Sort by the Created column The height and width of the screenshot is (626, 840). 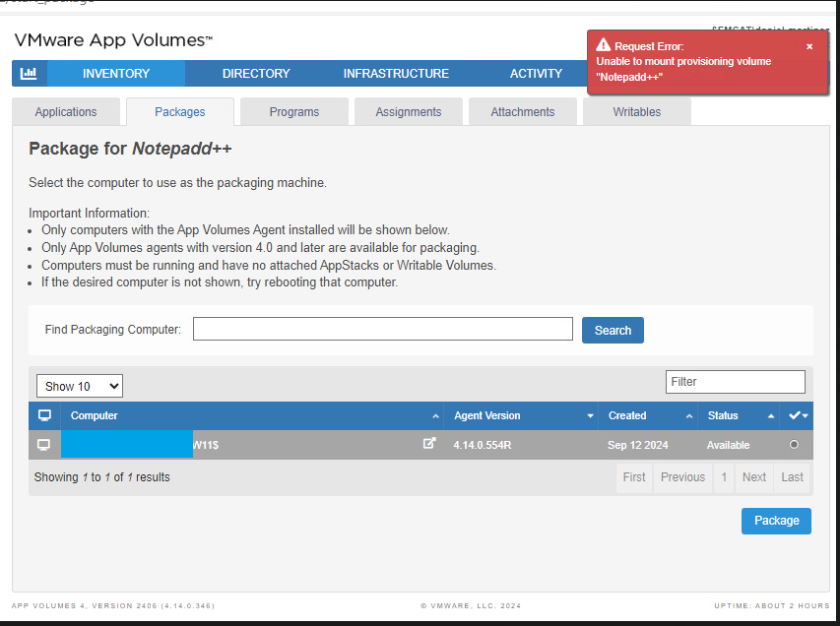[648, 415]
